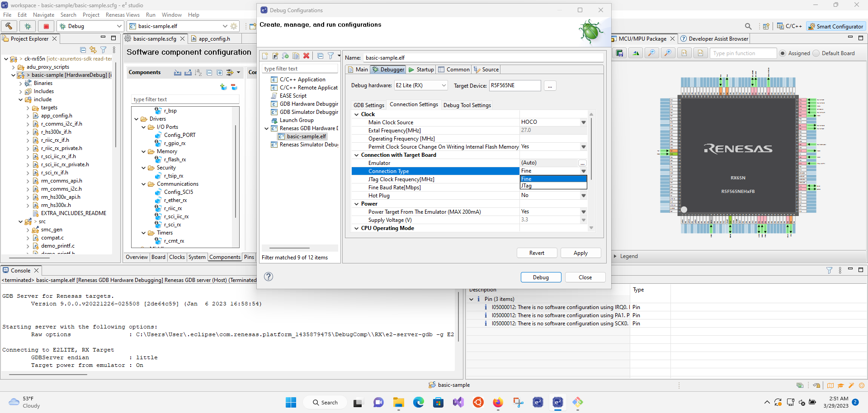Collapse the Renesas GDB Hardware Debugging tree node
The image size is (868, 413).
point(266,129)
